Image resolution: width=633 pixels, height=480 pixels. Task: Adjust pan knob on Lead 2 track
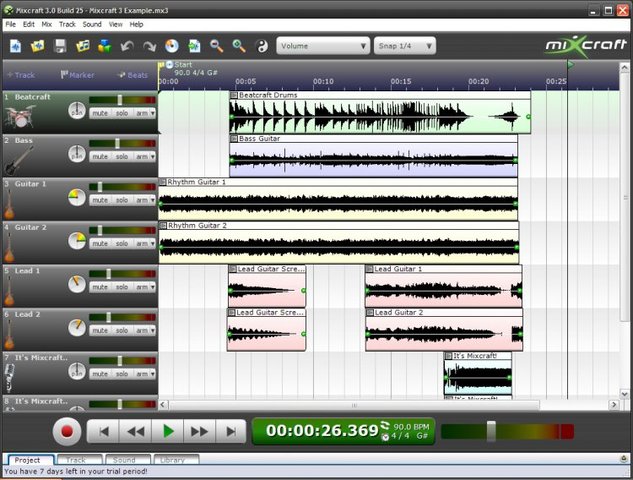[x=77, y=327]
